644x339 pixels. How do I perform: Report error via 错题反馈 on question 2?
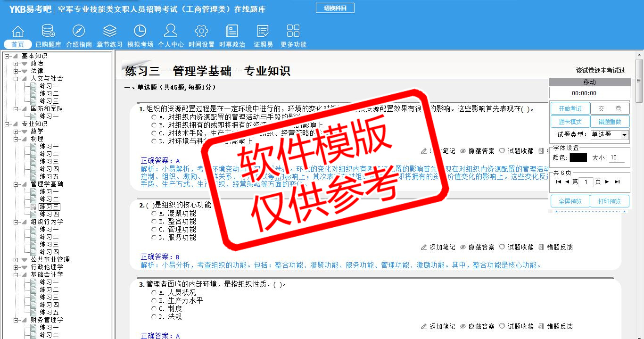point(555,247)
